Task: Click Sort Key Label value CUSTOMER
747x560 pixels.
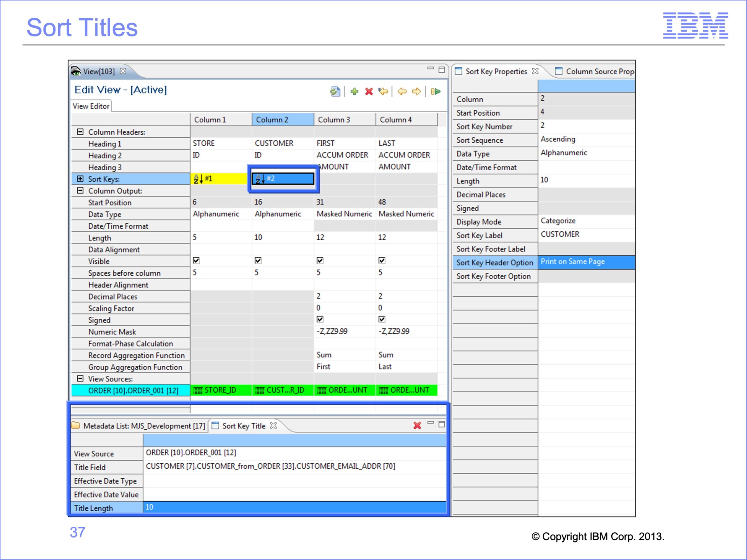Action: [x=586, y=235]
